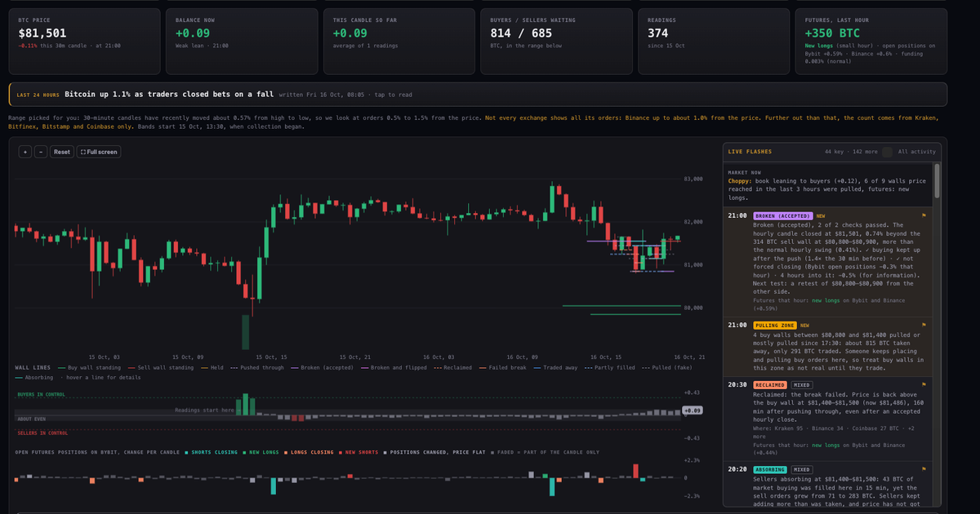Click the Absorbing legend entry
Viewport: 980px width, 514px height.
coord(34,377)
